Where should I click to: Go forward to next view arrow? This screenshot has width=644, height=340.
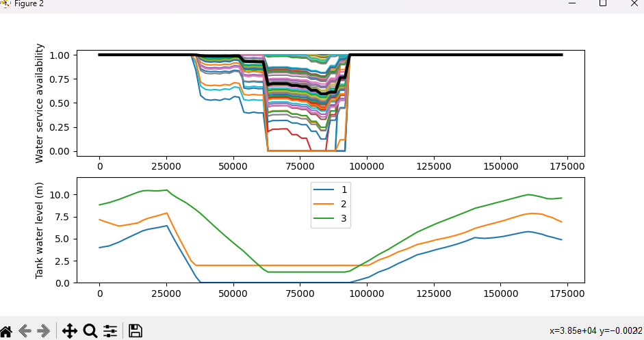tap(44, 331)
